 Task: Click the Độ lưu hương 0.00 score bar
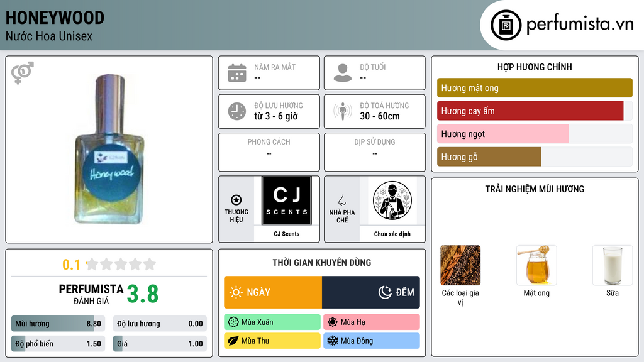(x=160, y=324)
